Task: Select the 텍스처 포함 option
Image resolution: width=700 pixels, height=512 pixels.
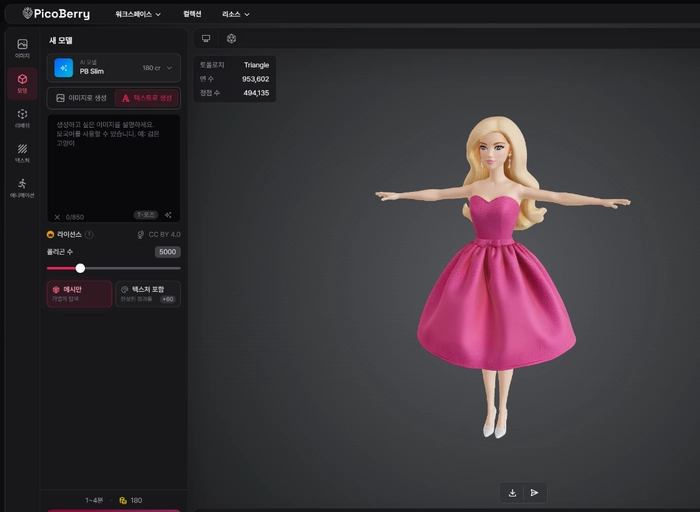Action: (148, 294)
